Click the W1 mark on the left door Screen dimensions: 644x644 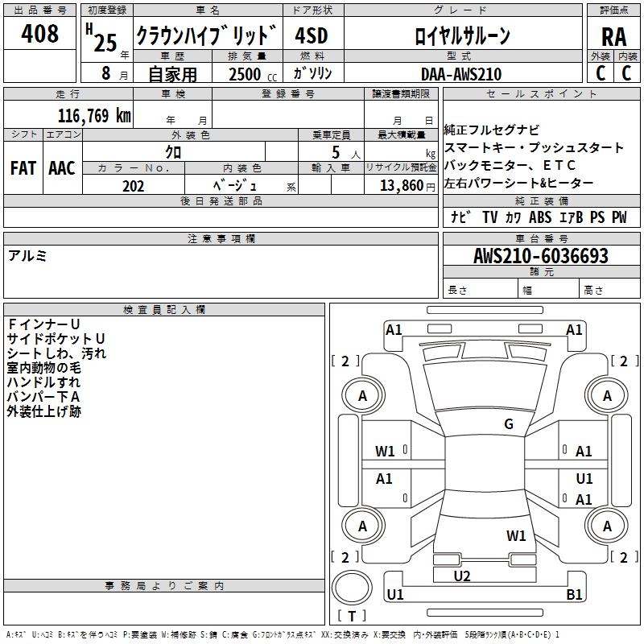(386, 452)
